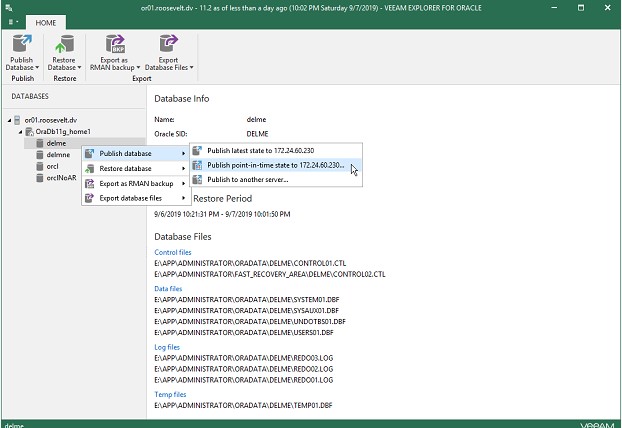
Task: Click the icon beside Publish point-in-time state
Action: (x=197, y=165)
